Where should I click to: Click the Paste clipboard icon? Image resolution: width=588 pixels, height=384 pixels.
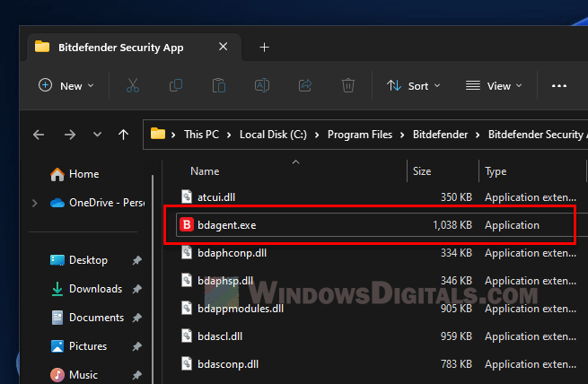[219, 86]
